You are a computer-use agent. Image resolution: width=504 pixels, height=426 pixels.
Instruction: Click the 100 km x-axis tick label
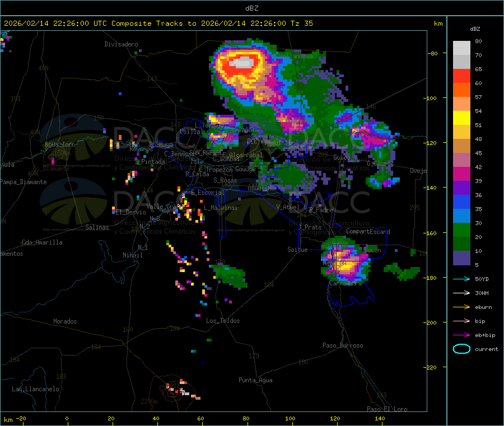pyautogui.click(x=290, y=418)
